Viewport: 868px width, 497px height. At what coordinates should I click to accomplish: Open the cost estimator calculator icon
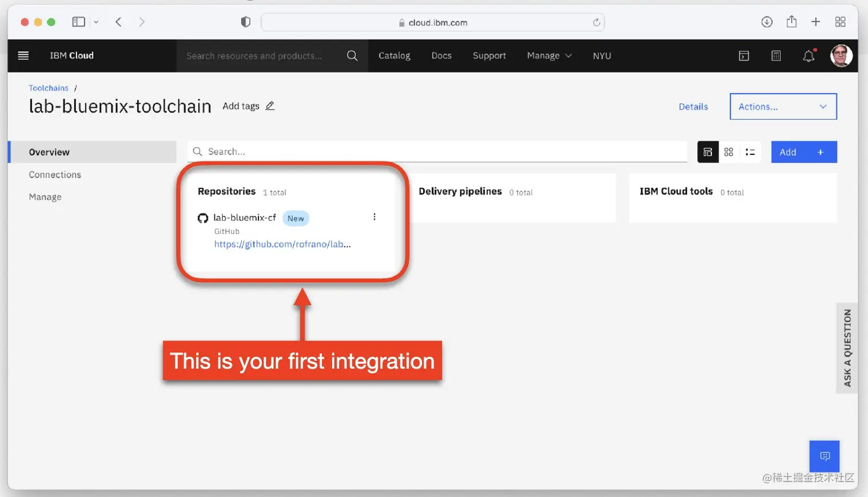click(776, 56)
